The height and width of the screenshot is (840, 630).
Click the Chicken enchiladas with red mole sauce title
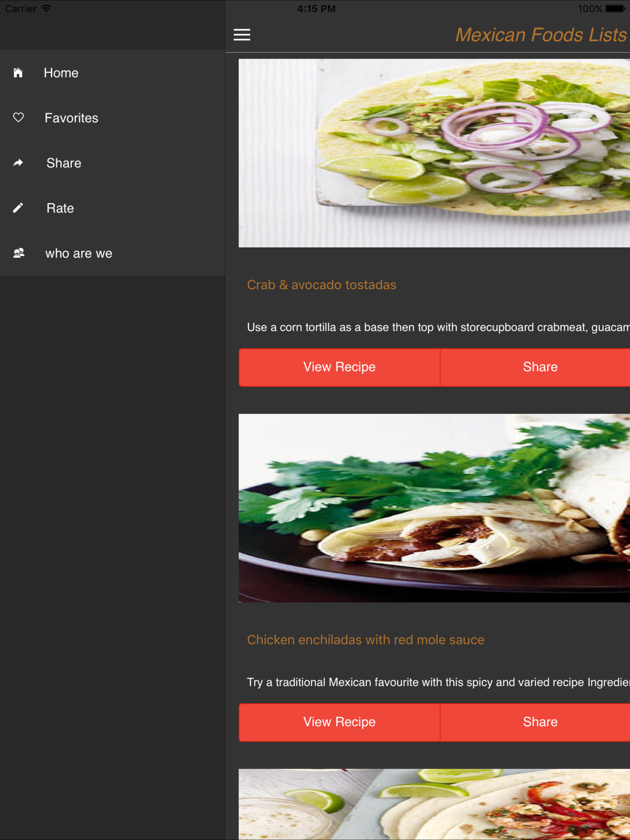click(365, 640)
